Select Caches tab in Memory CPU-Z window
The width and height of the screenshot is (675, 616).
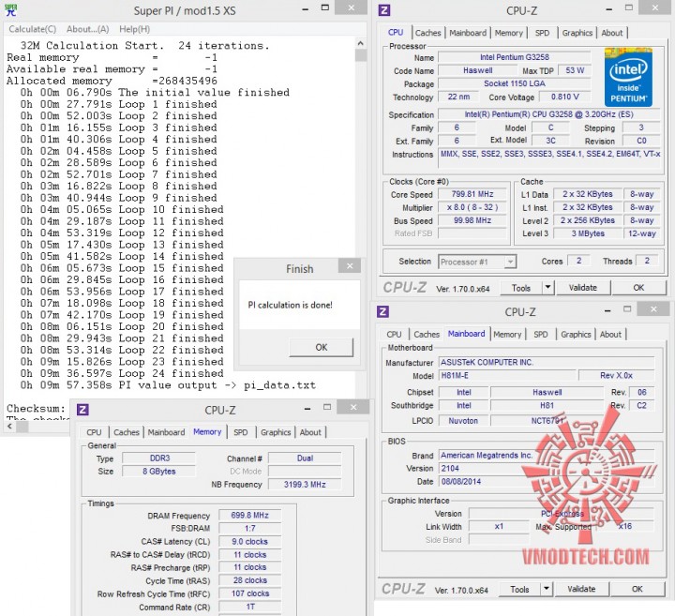[127, 432]
